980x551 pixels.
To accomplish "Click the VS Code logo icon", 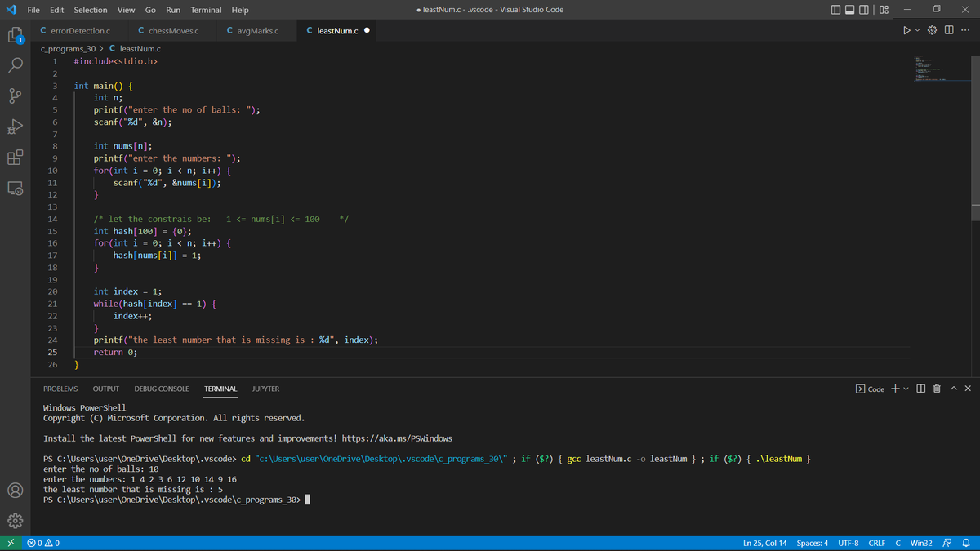I will 11,10.
